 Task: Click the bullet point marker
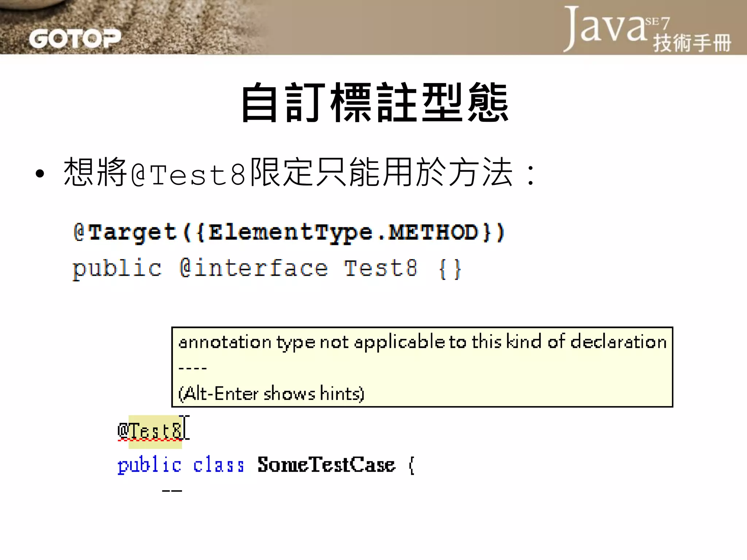click(x=40, y=174)
